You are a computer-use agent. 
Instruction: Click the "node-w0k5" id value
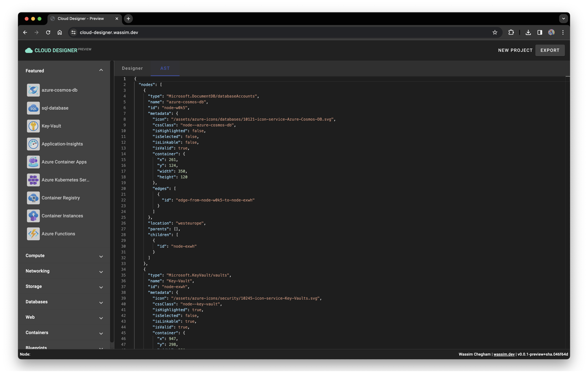(x=175, y=108)
